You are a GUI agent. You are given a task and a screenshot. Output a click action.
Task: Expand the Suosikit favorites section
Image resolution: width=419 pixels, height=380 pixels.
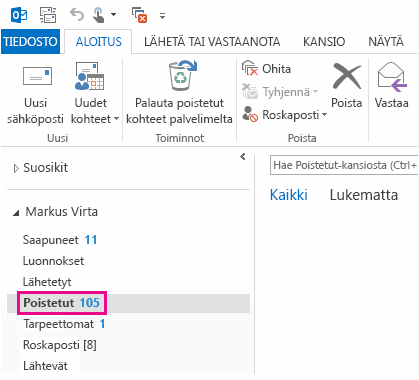[16, 169]
